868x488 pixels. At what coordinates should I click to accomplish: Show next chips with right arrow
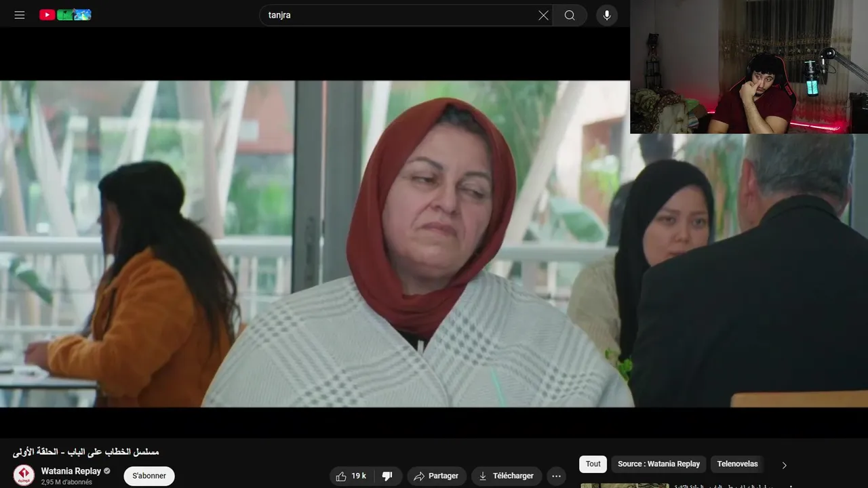coord(785,465)
